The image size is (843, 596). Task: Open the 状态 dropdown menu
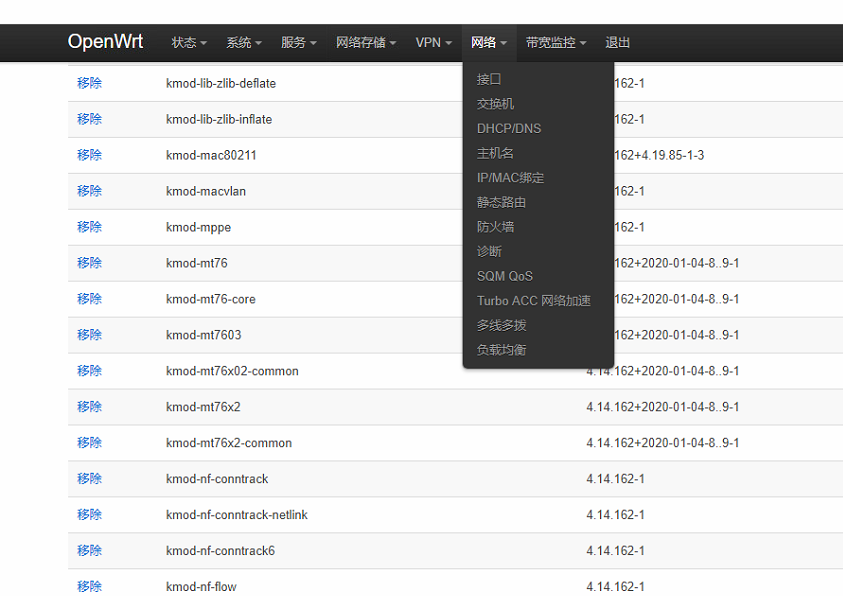click(189, 42)
